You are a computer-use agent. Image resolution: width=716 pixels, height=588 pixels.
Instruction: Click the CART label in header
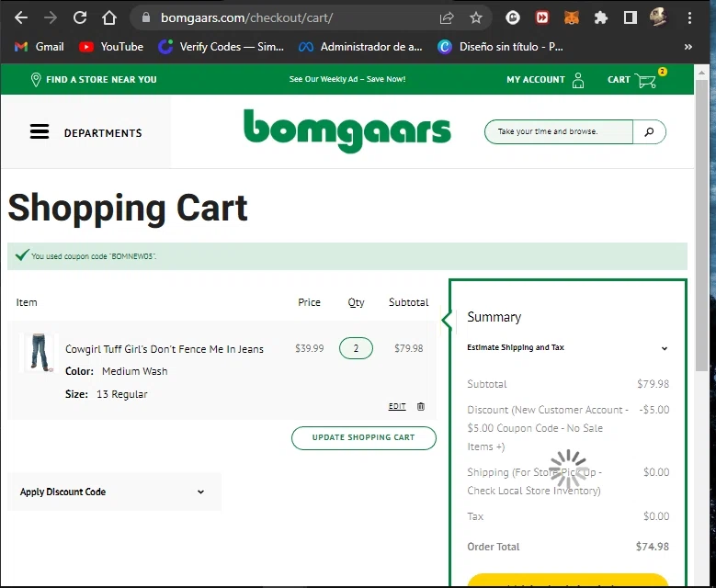[619, 79]
